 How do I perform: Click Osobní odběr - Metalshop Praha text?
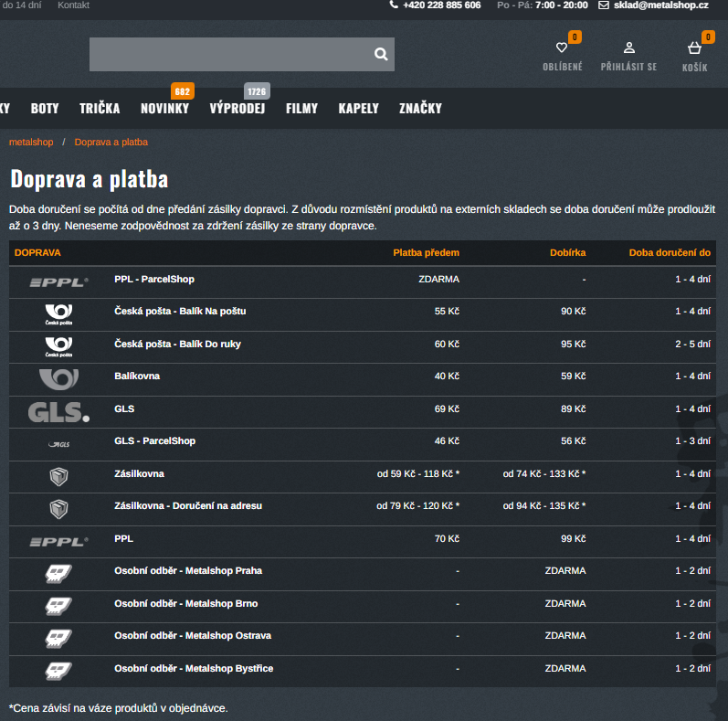click(x=188, y=571)
